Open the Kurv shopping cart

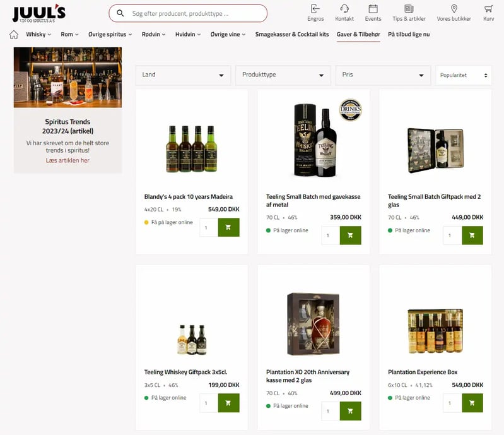click(x=489, y=9)
